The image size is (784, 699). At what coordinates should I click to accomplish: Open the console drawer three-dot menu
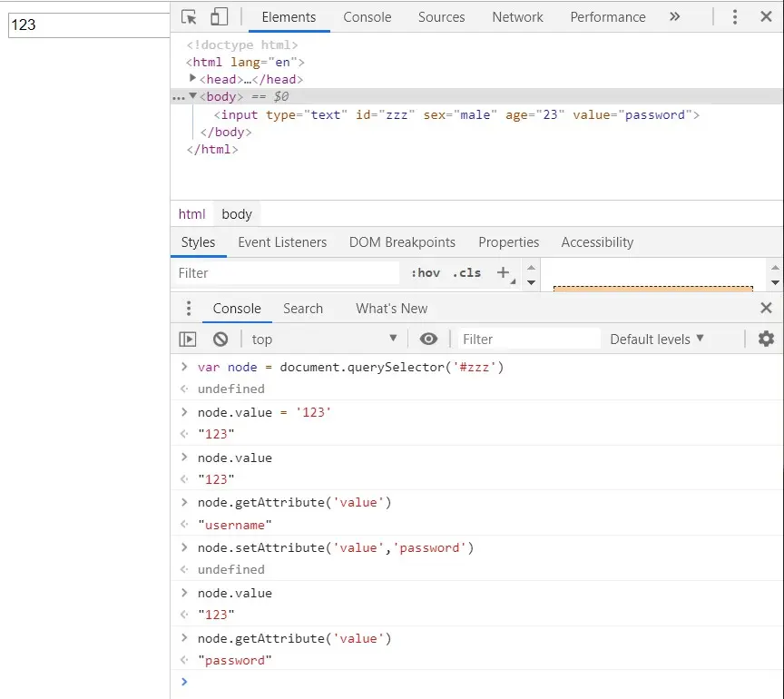(x=189, y=309)
